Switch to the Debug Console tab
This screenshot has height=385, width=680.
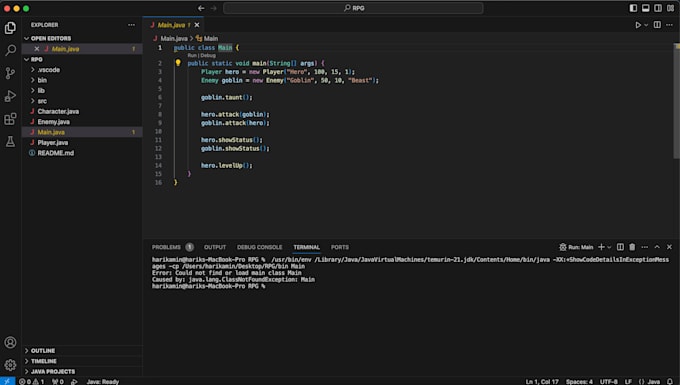click(x=259, y=247)
